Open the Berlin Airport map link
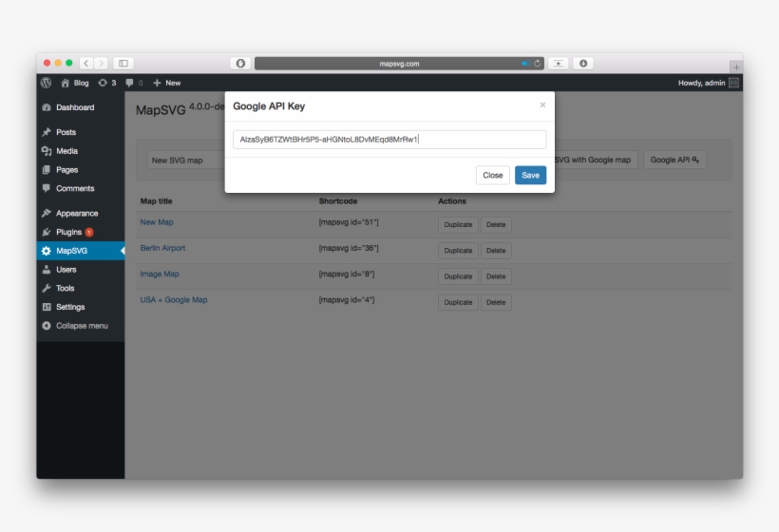The image size is (779, 532). coord(162,248)
